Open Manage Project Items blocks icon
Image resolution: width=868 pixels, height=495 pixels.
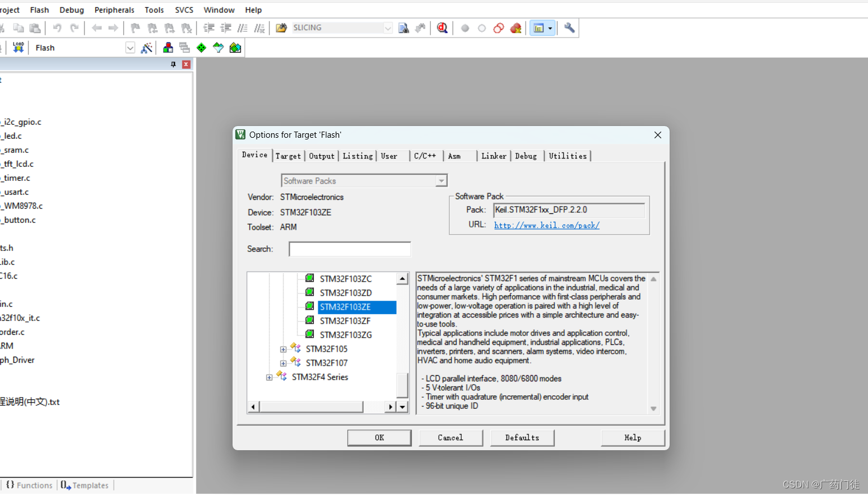(168, 48)
